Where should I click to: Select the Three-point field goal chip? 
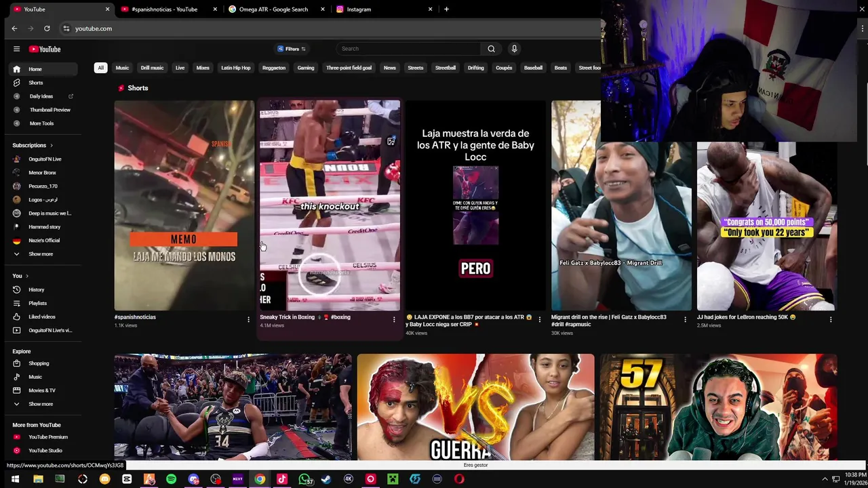click(x=349, y=68)
